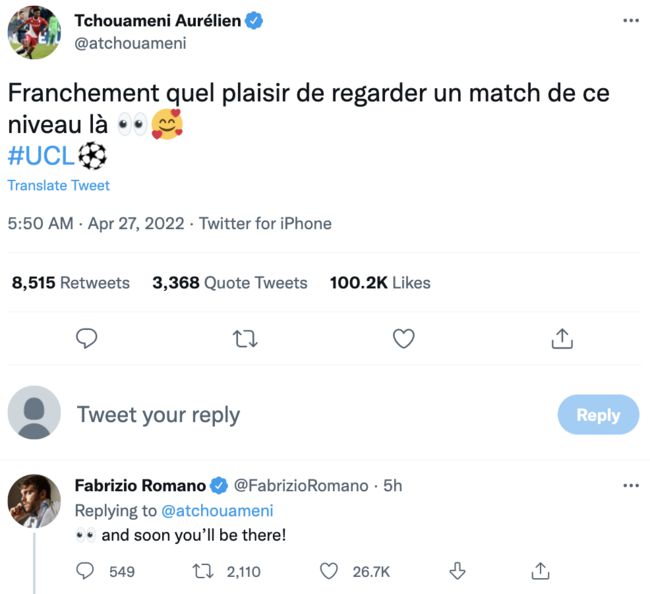Like the main tweet with the heart icon

point(403,339)
